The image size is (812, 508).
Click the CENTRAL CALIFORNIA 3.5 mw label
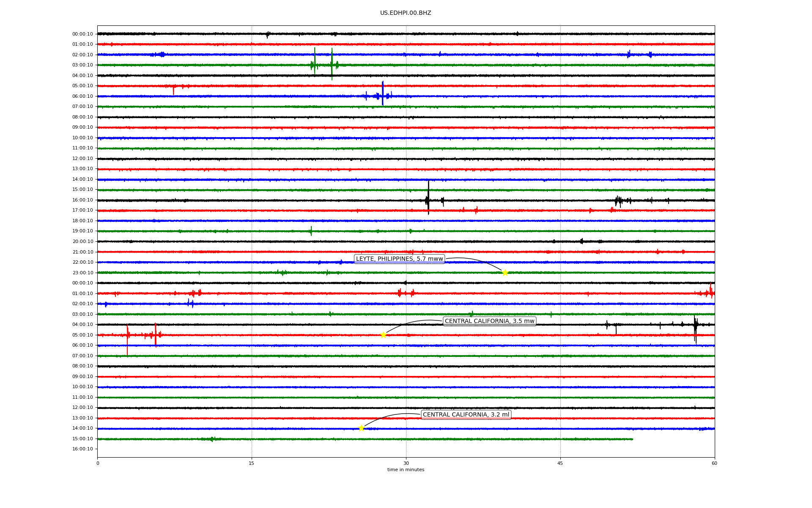tap(489, 321)
